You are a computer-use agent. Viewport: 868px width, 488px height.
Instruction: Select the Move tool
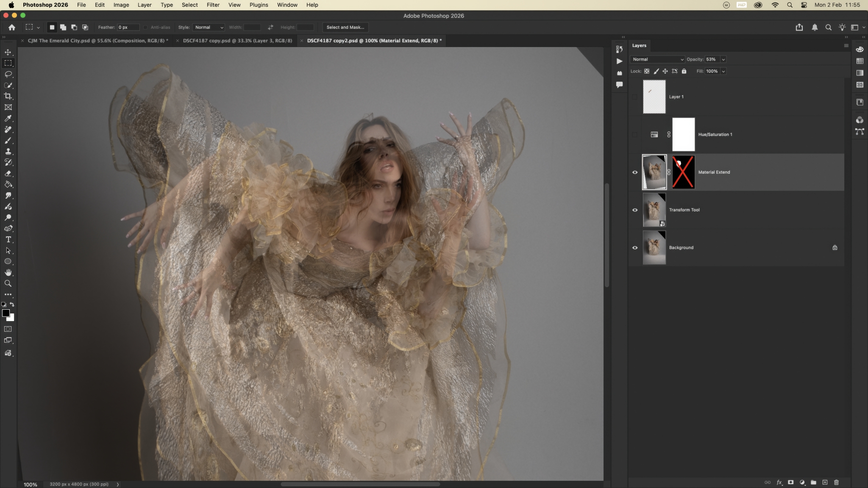[x=8, y=52]
